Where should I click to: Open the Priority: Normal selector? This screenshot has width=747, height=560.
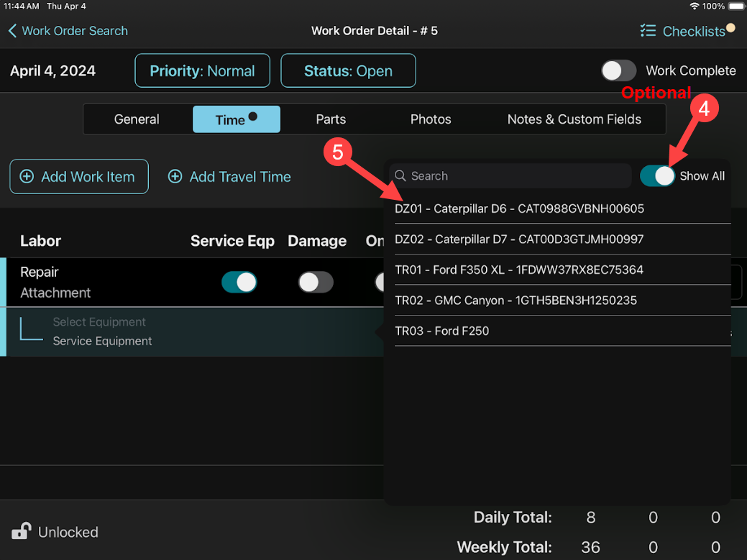pyautogui.click(x=202, y=71)
